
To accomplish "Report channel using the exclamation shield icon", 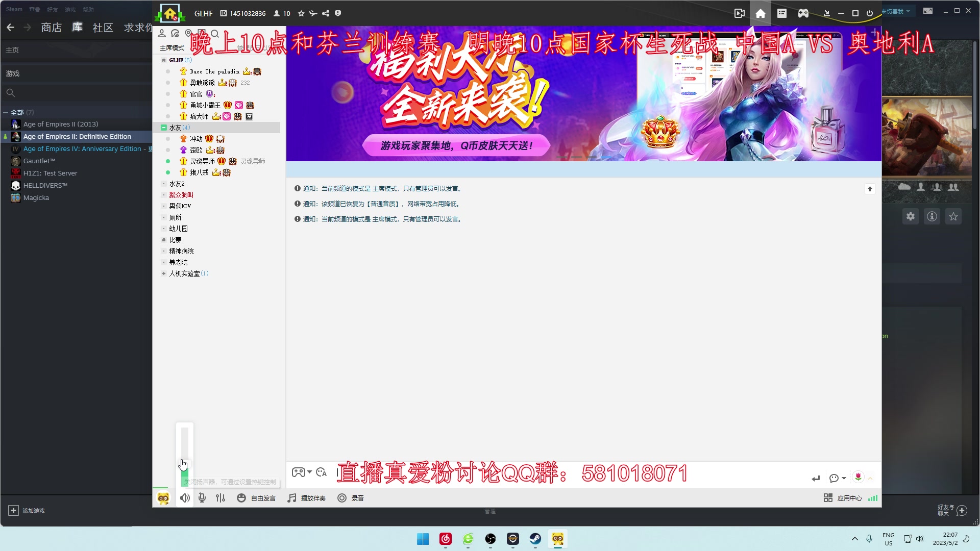I will (x=338, y=13).
